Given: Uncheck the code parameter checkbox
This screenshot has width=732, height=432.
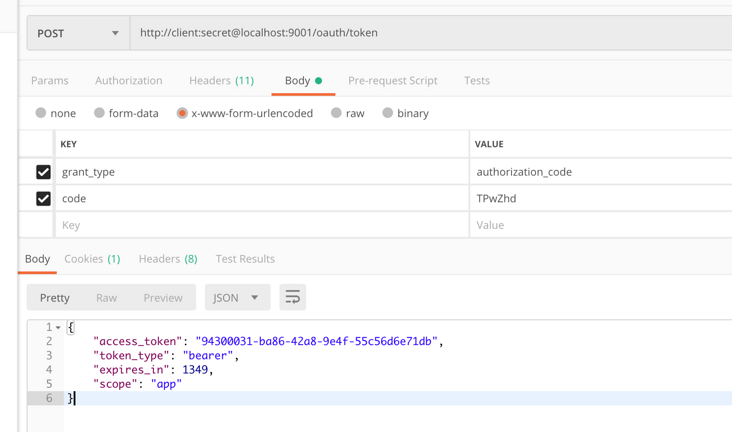Looking at the screenshot, I should [x=43, y=199].
